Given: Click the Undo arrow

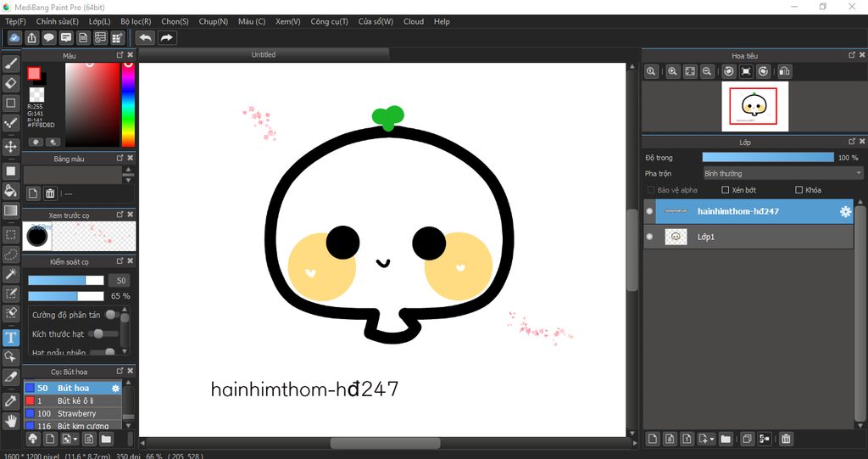Looking at the screenshot, I should pos(145,37).
